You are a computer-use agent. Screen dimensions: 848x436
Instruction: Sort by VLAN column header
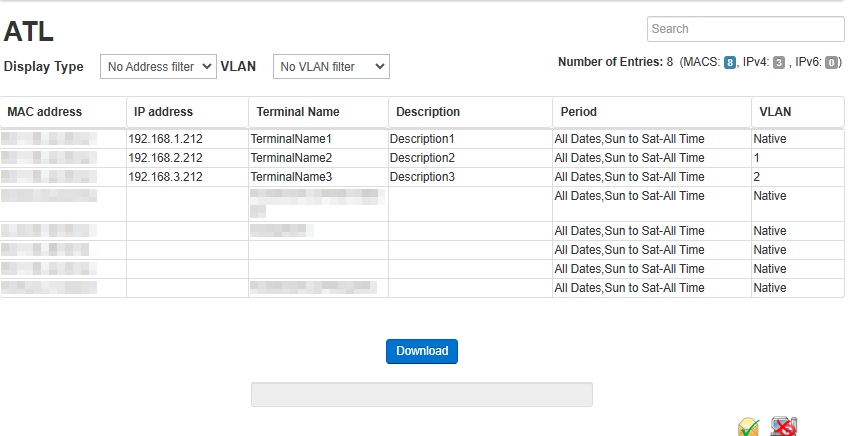775,112
